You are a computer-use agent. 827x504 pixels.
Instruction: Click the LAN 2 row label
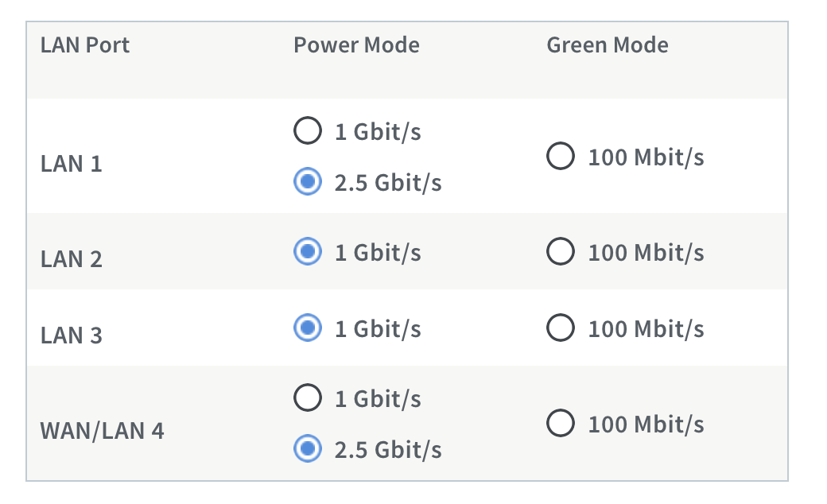pyautogui.click(x=72, y=259)
